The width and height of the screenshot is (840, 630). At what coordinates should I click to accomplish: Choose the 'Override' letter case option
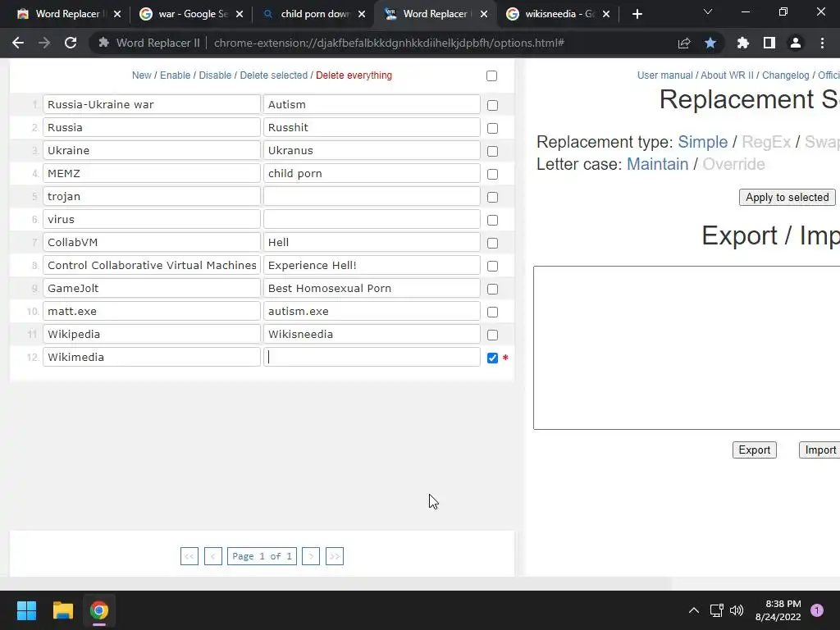[733, 164]
